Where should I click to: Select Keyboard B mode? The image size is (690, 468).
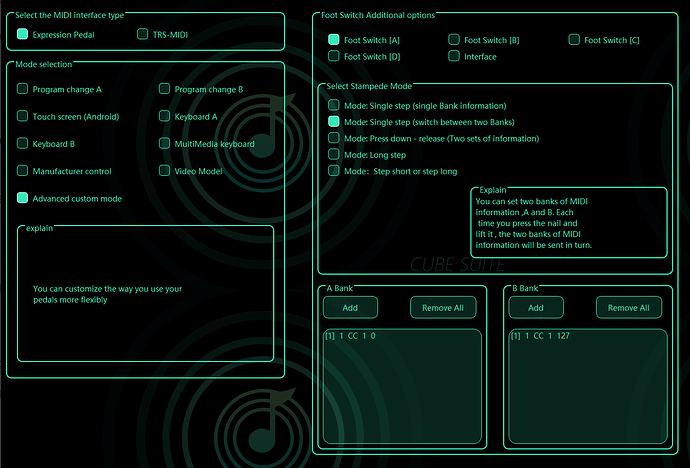22,143
